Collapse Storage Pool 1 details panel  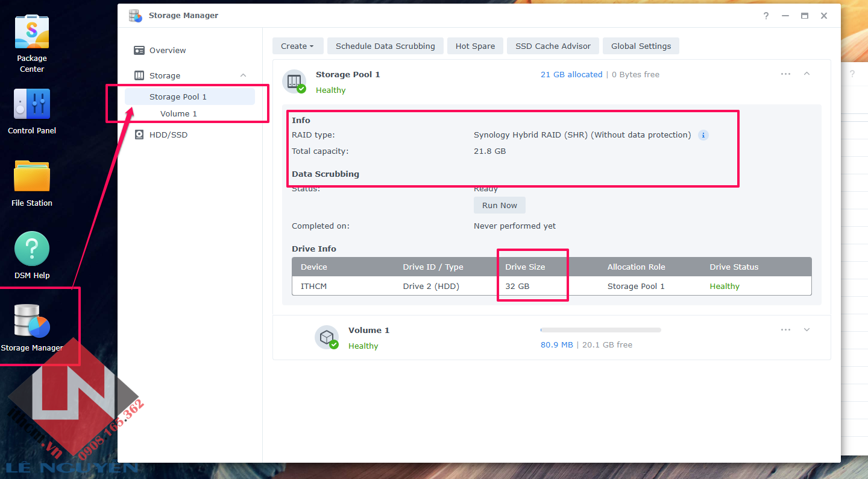[x=807, y=74]
